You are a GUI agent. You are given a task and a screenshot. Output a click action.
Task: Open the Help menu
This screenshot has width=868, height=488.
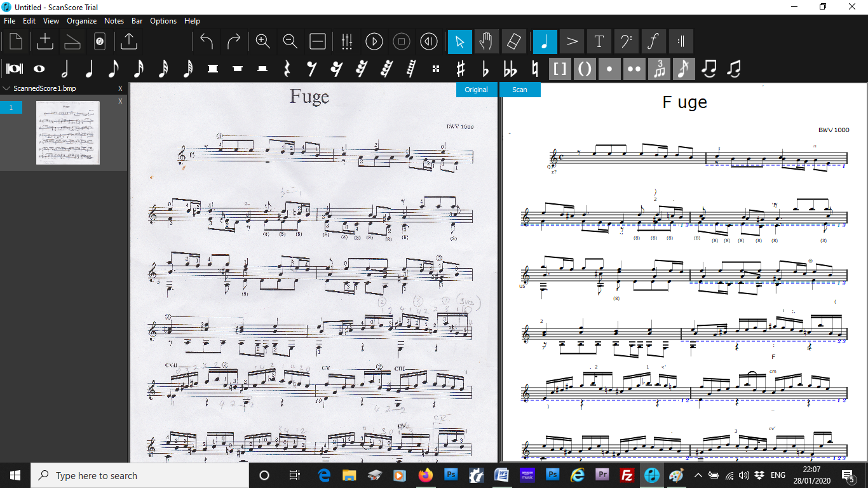(192, 21)
